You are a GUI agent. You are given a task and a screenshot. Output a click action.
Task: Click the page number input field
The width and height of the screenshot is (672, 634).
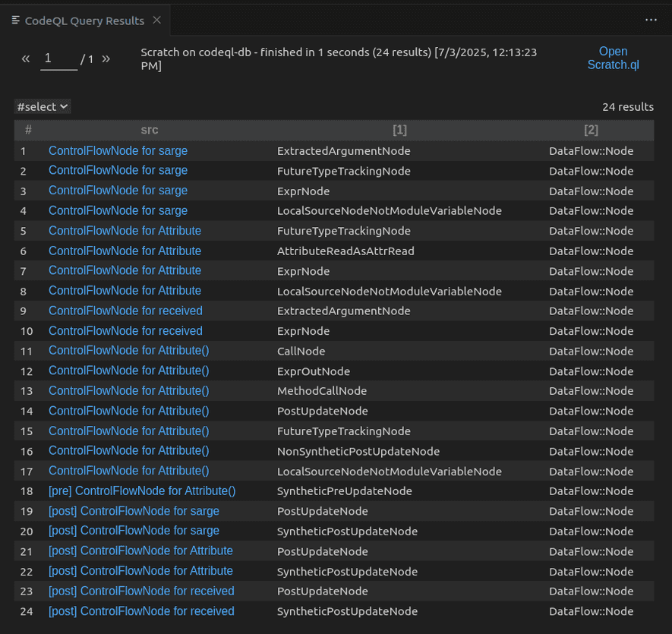[x=58, y=58]
